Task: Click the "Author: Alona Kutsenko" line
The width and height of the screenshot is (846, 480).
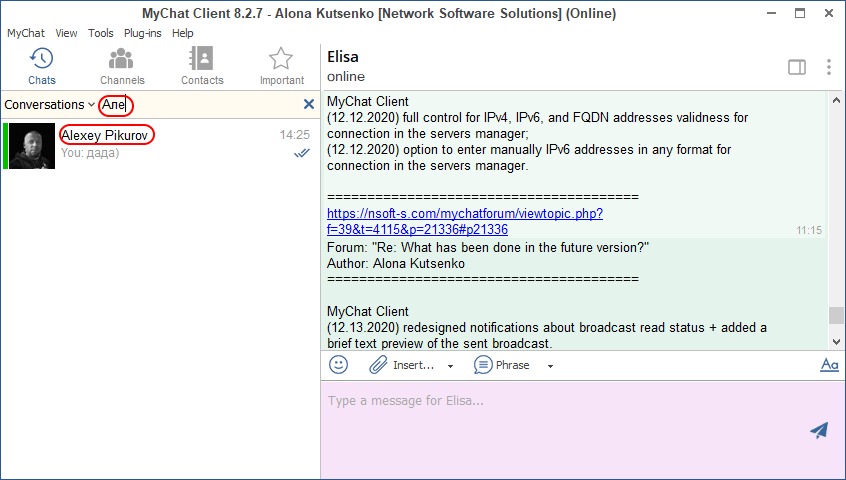Action: (395, 264)
